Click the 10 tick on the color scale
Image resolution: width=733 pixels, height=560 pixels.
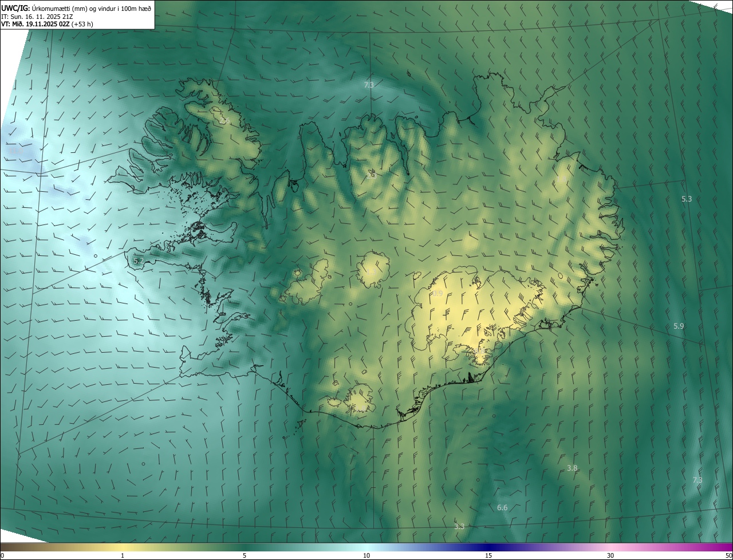pyautogui.click(x=366, y=555)
